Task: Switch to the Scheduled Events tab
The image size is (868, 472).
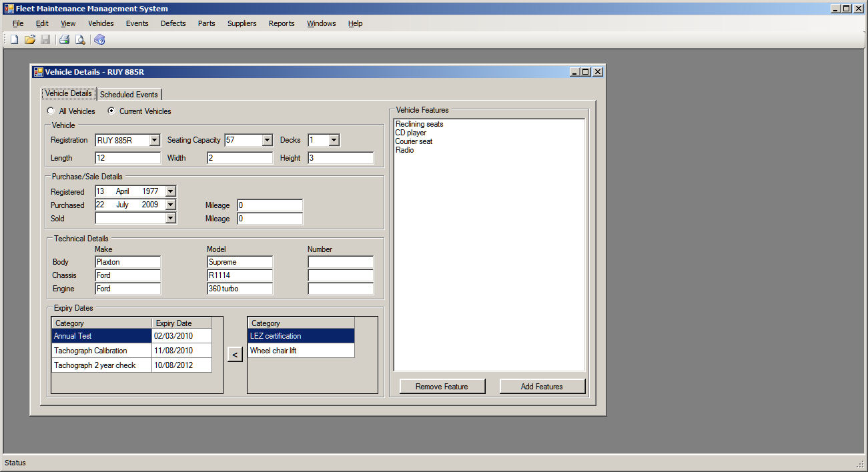Action: pos(129,95)
